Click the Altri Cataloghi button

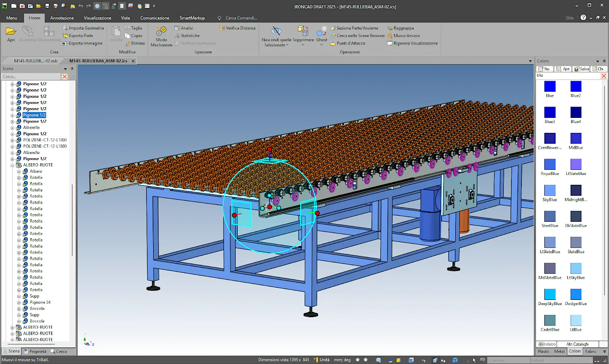(577, 344)
